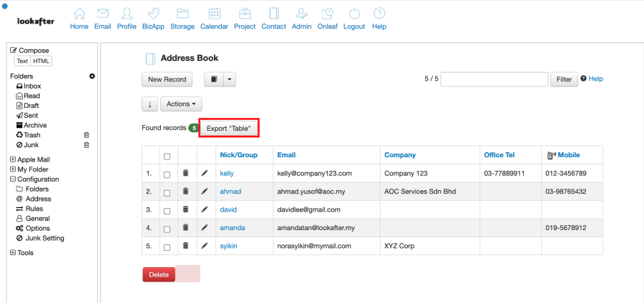Screen dimensions: 644x303
Task: Click the empty icon next to Trash folder
Action: point(87,135)
